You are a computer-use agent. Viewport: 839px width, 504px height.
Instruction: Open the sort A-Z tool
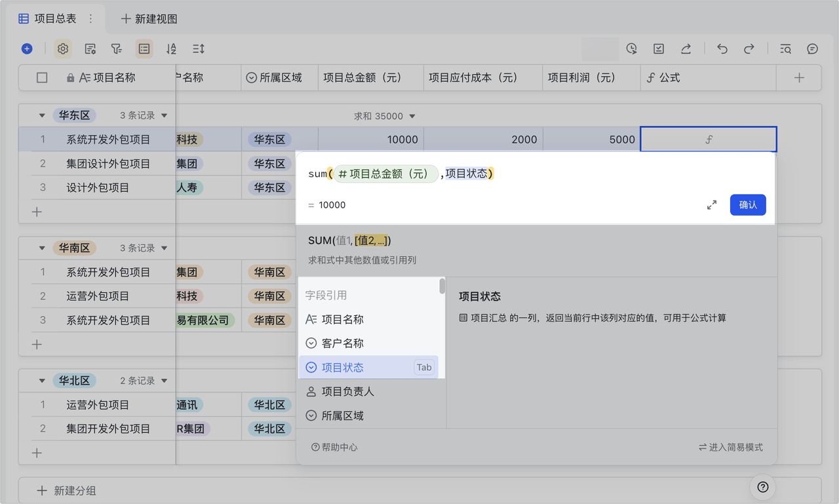[x=171, y=48]
